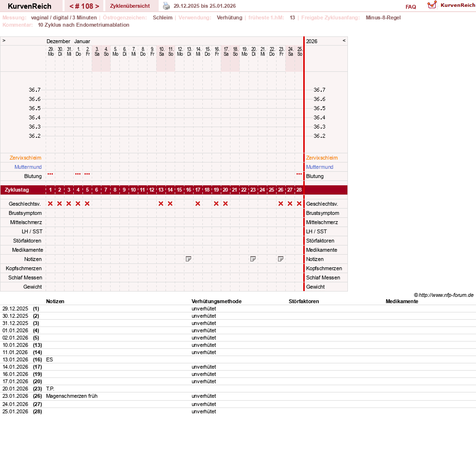476x456 pixels.
Task: Click 'unverhütet' in the 25.01.2026 row
Action: click(204, 411)
